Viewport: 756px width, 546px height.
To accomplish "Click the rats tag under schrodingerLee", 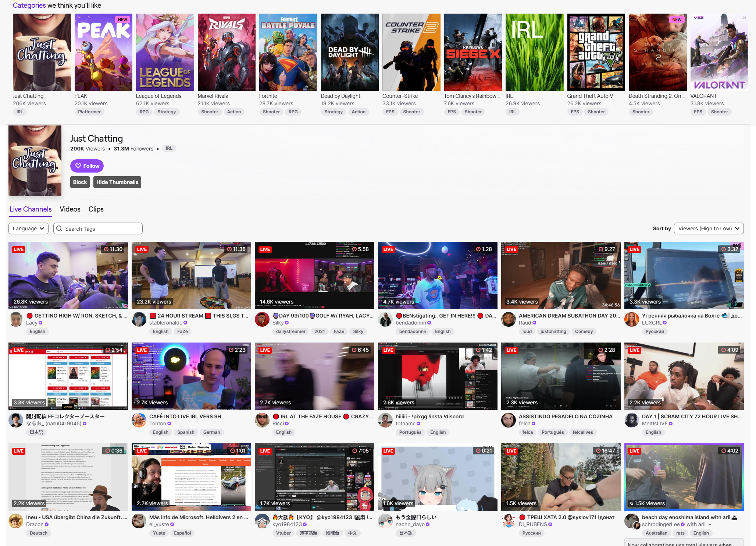I will point(680,533).
